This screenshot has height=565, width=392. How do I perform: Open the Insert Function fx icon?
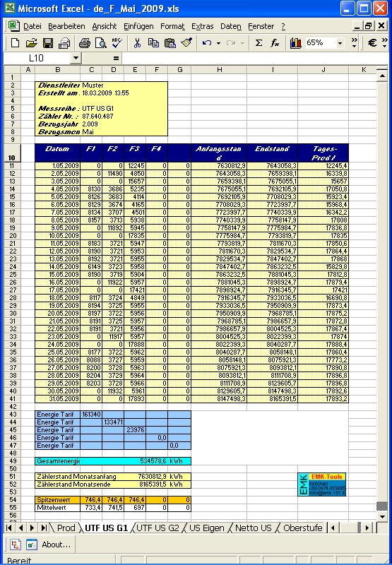275,43
